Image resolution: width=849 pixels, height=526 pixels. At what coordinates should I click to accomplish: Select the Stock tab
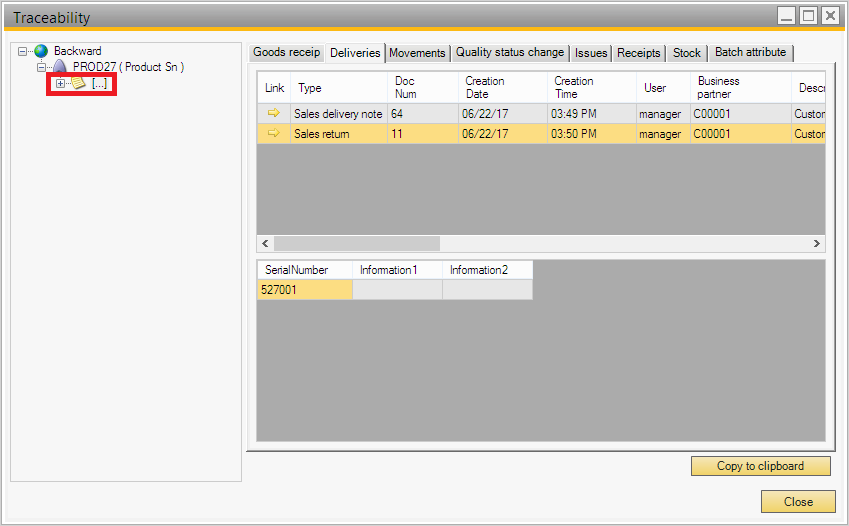point(687,53)
